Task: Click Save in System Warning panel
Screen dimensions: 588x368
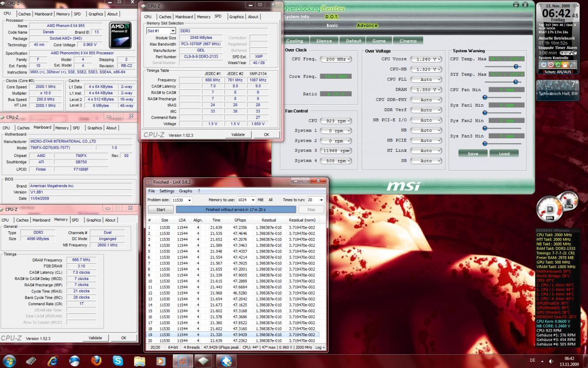Action: [473, 153]
